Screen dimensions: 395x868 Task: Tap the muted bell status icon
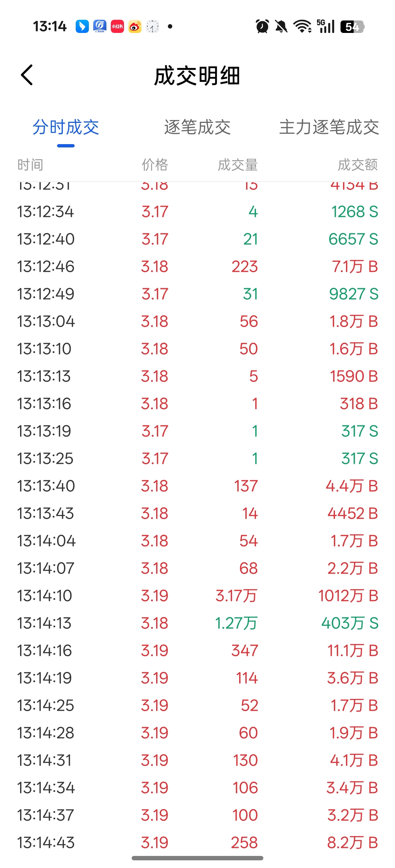pos(281,26)
